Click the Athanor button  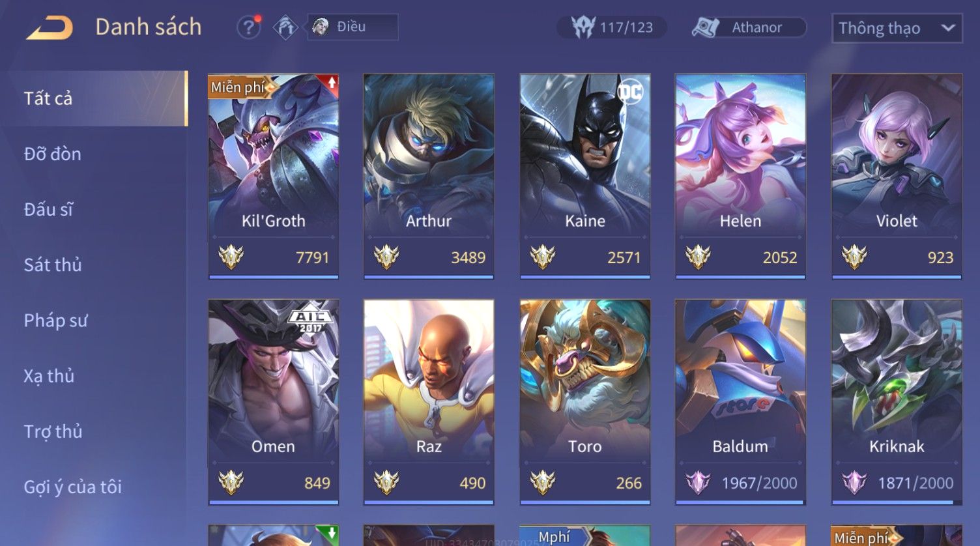749,27
